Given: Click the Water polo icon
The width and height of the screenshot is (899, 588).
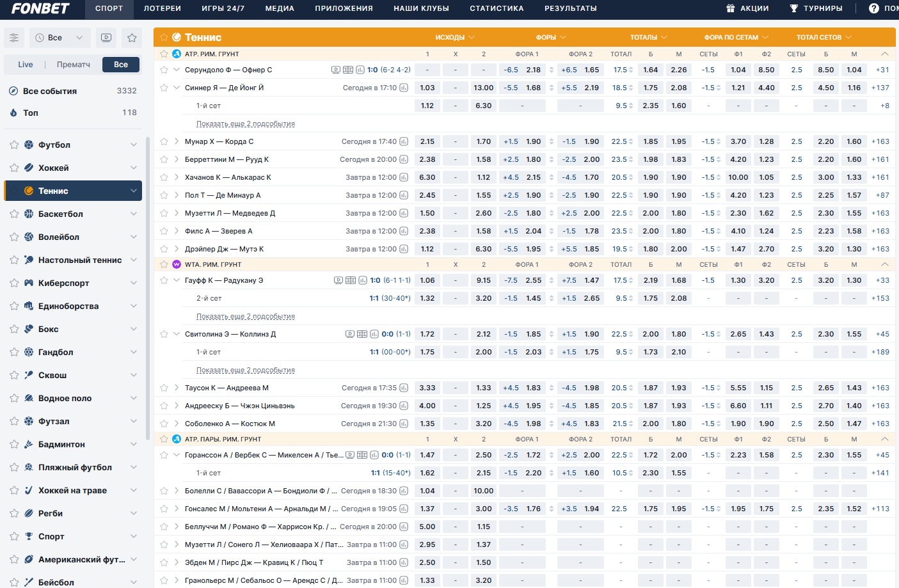Looking at the screenshot, I should [29, 398].
